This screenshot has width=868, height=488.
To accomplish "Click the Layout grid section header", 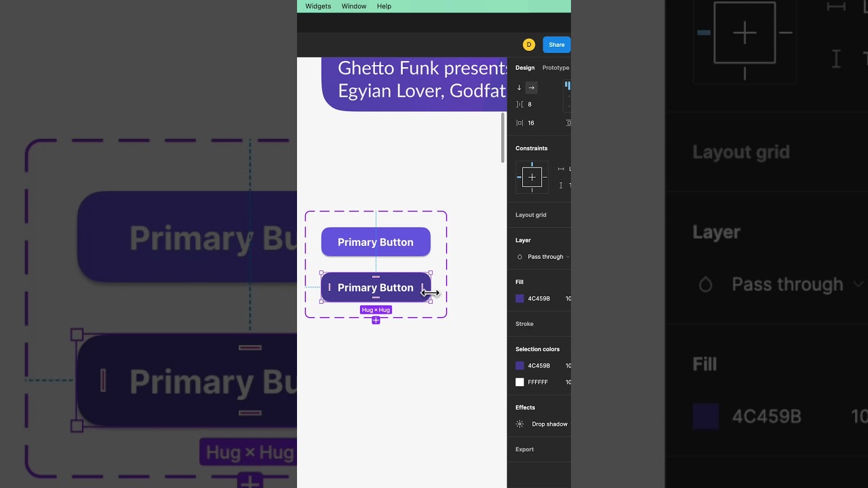I will click(530, 215).
